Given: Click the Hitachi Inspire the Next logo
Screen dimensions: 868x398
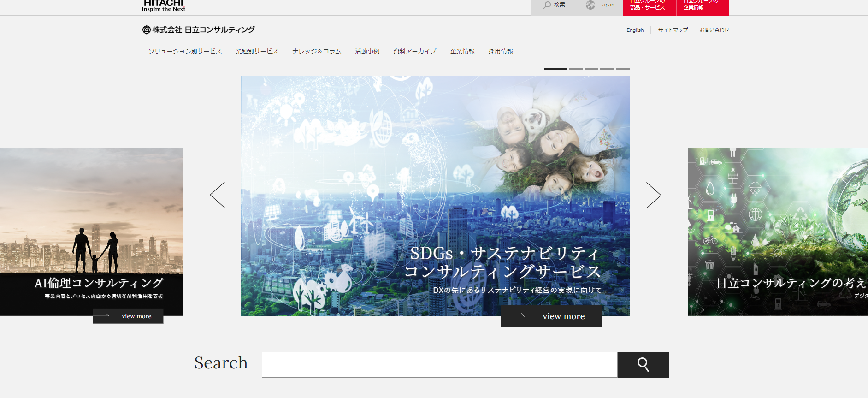Looking at the screenshot, I should [163, 6].
